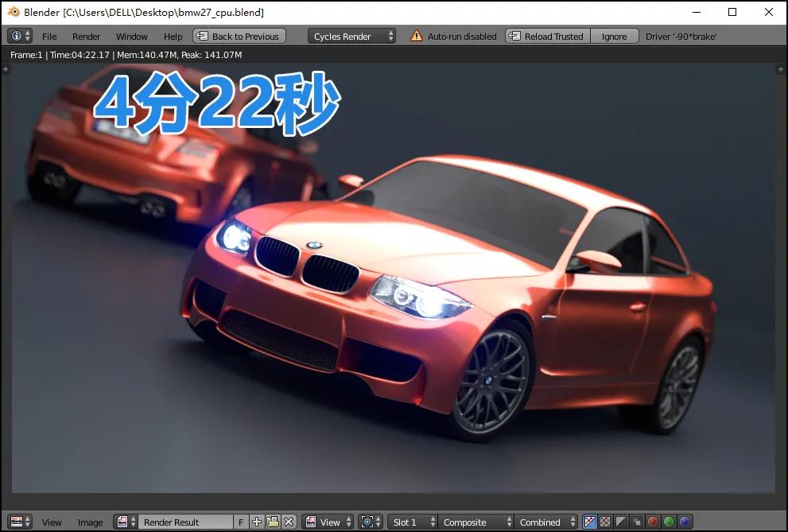Open the Composite render layer dropdown

pos(474,522)
